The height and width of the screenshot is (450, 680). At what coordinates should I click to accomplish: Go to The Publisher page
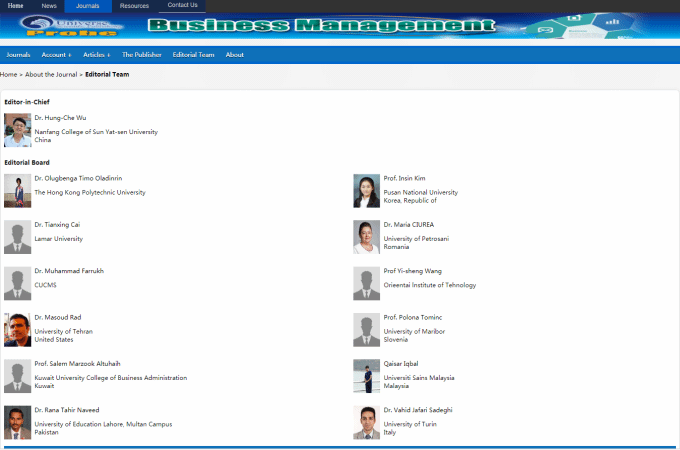tap(141, 55)
